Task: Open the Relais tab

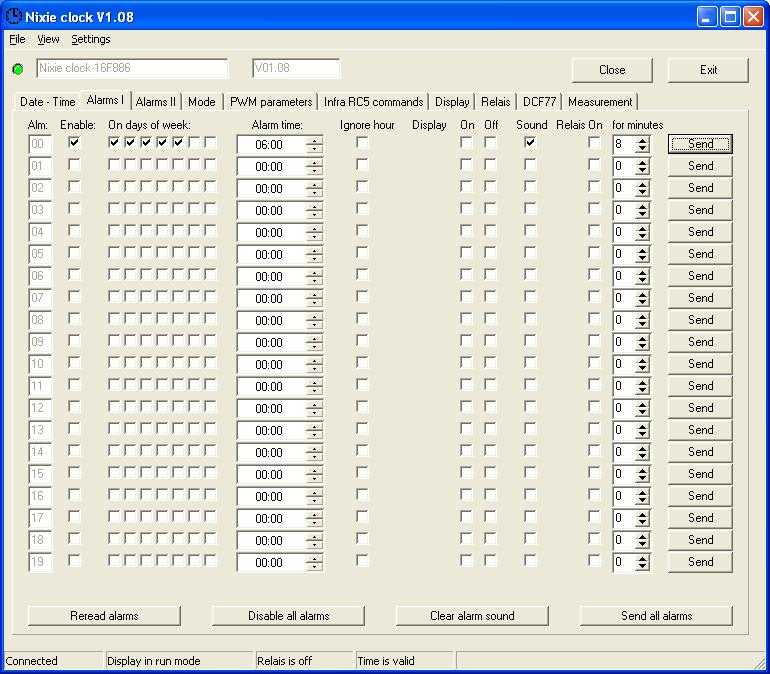Action: click(495, 102)
